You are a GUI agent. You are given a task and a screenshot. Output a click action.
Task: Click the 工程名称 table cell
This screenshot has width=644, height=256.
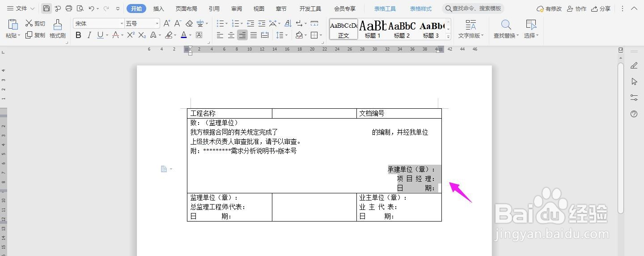[229, 113]
